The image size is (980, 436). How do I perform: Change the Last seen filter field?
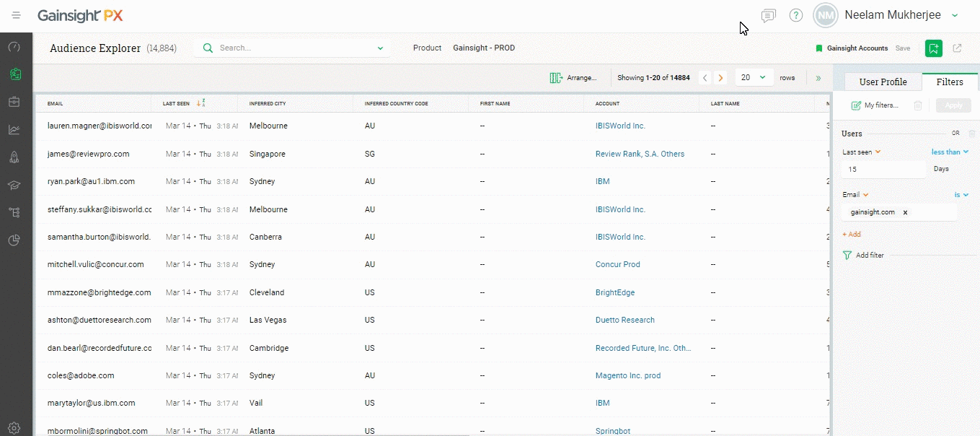pyautogui.click(x=862, y=152)
